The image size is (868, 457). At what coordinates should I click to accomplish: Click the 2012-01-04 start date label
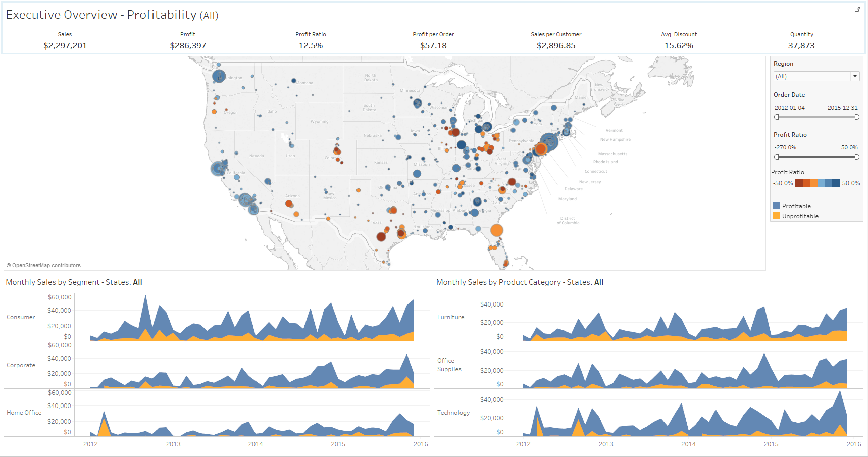point(790,107)
